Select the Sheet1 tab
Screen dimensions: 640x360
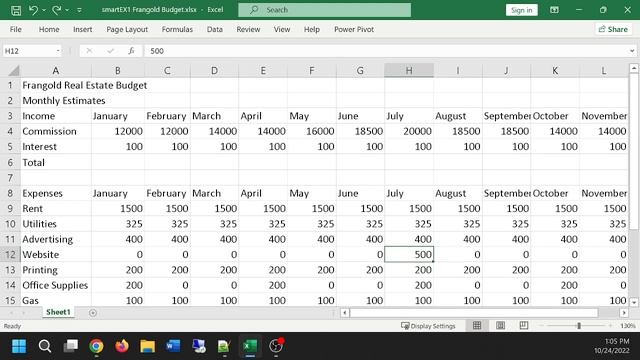click(58, 312)
